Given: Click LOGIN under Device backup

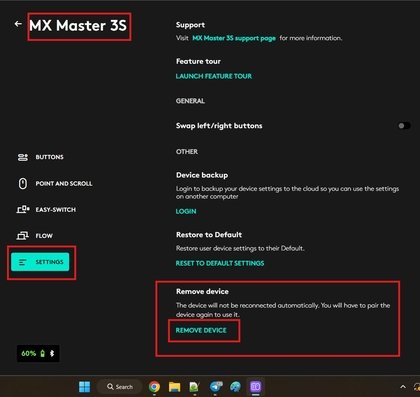Looking at the screenshot, I should pos(186,211).
